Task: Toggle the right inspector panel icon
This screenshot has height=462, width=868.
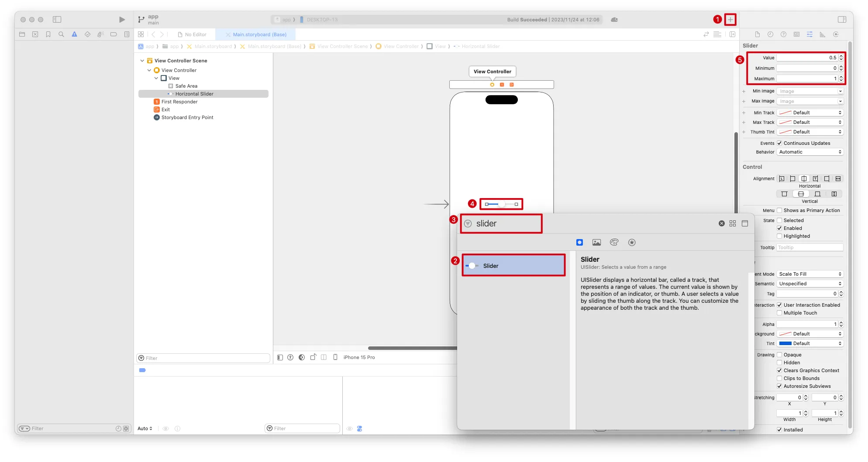Action: (x=842, y=20)
